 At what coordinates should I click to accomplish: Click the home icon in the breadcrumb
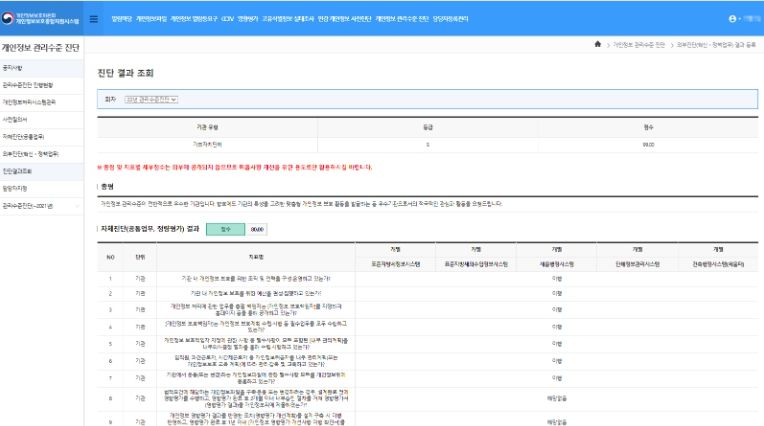click(597, 46)
